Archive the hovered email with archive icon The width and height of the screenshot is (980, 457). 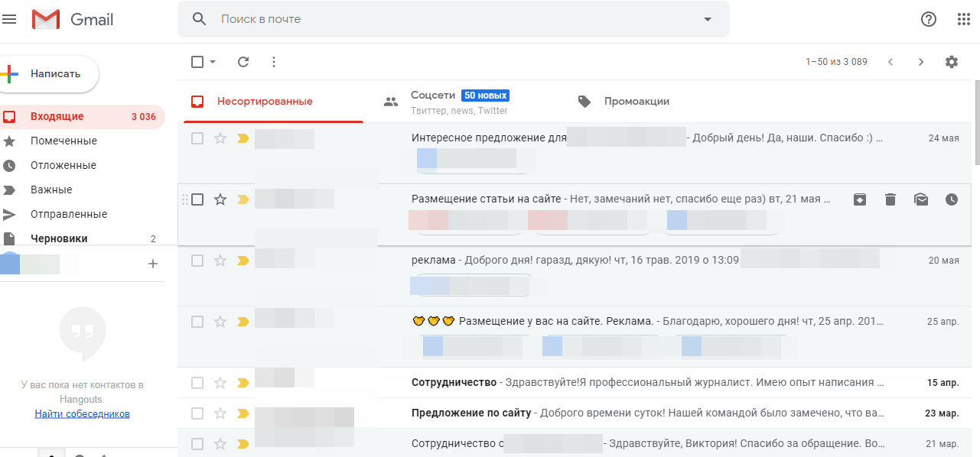(x=860, y=199)
